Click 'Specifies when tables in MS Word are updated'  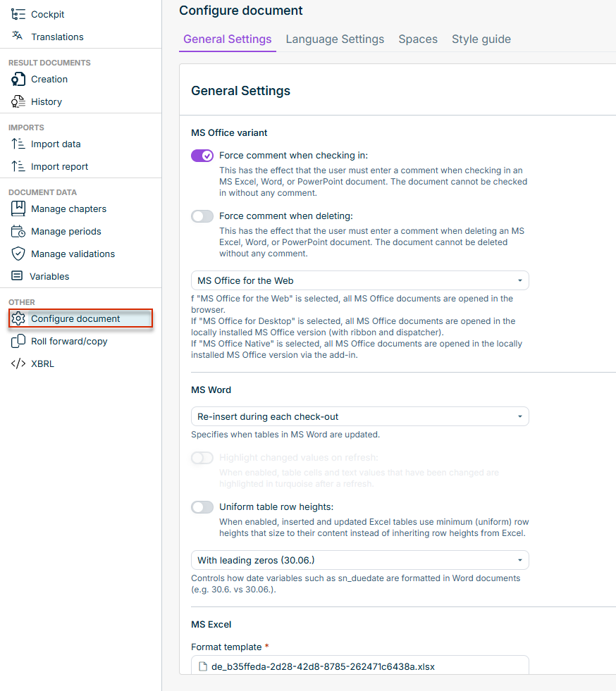coord(285,435)
